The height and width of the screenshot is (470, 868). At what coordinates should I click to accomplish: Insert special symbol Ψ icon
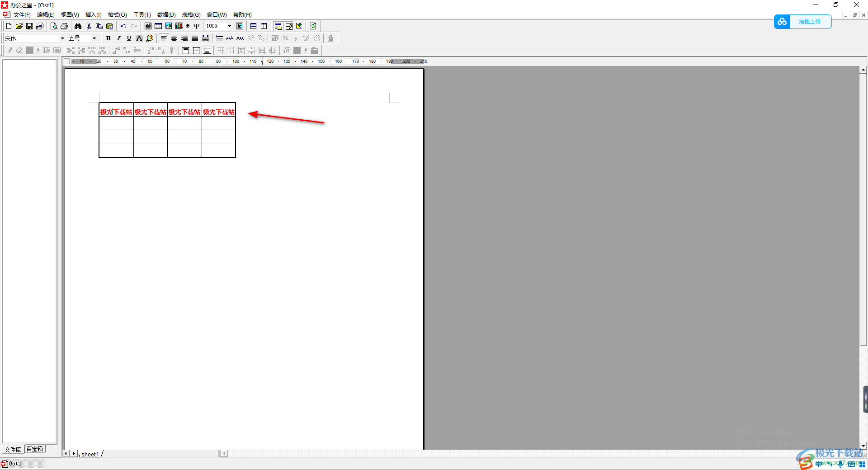click(197, 26)
